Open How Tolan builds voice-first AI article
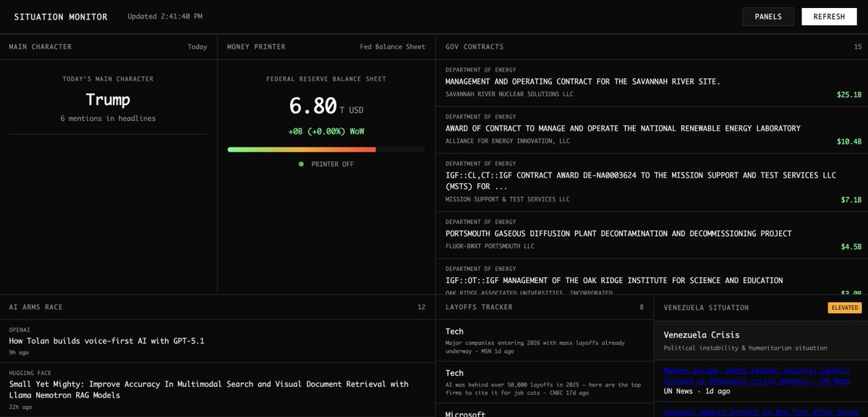The image size is (868, 417). [x=106, y=340]
